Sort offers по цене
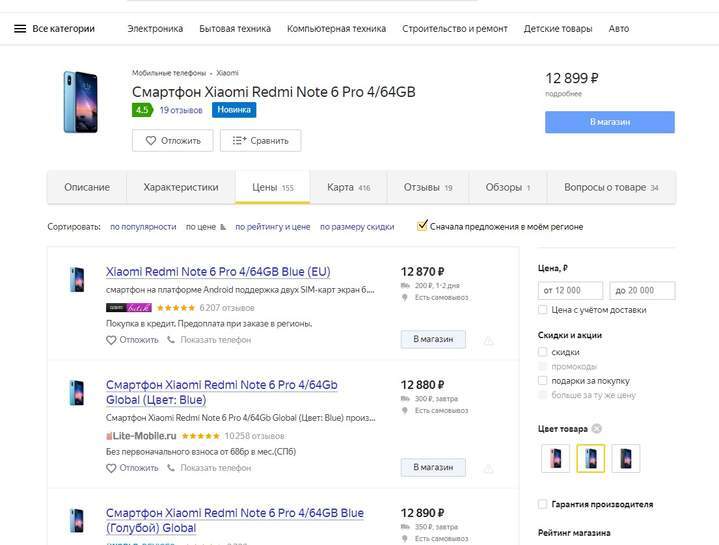719x545 pixels. click(204, 227)
